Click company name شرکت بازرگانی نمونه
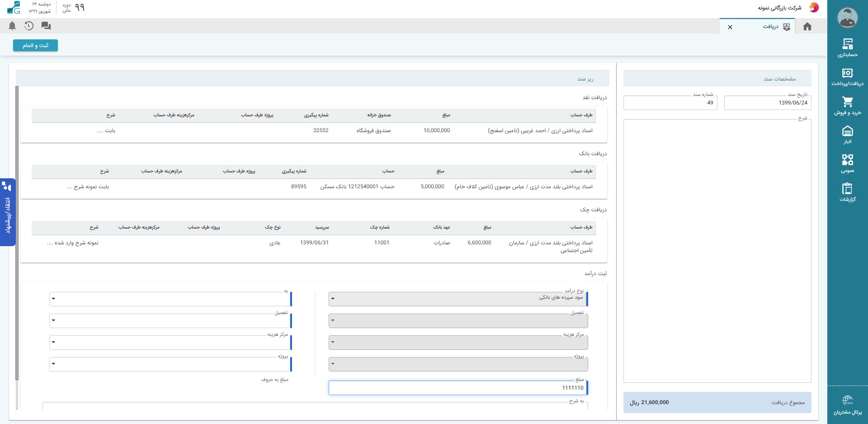Viewport: 868px width, 424px height. pos(779,8)
